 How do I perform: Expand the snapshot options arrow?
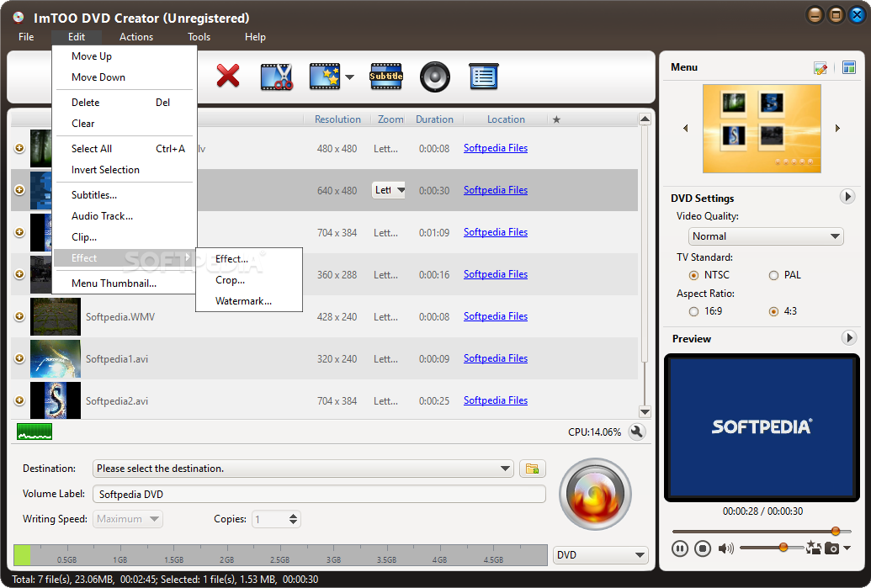point(847,548)
